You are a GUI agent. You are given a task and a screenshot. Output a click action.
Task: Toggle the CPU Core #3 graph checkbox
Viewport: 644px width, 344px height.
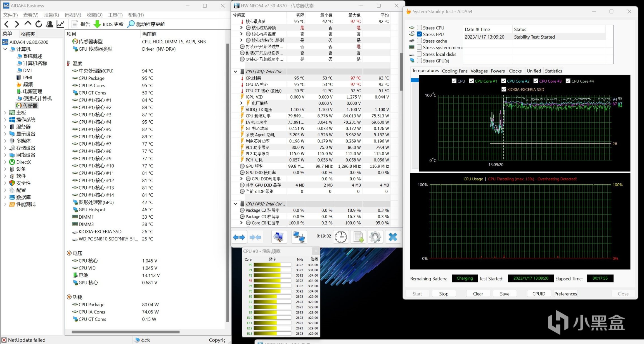click(536, 81)
